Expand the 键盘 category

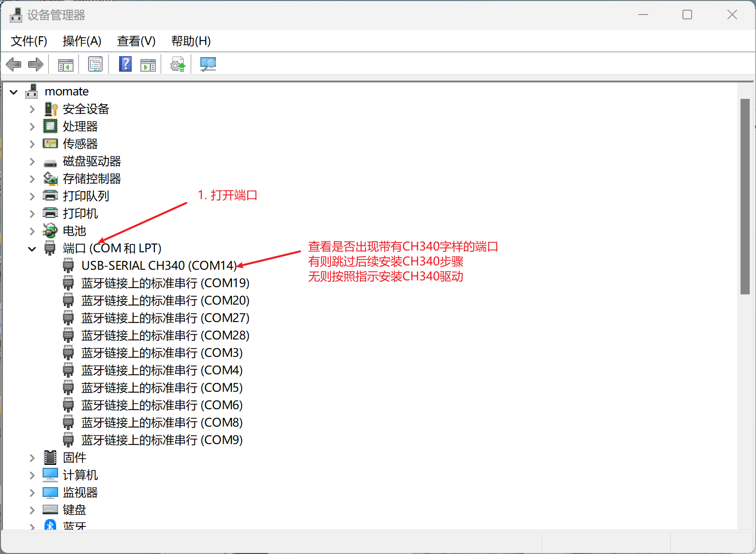tap(32, 510)
